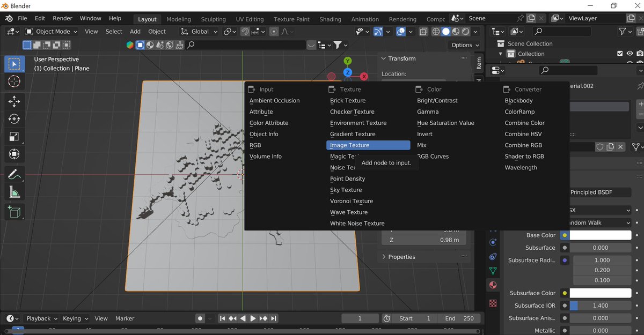Select ColorRamp converter entry

pos(519,111)
